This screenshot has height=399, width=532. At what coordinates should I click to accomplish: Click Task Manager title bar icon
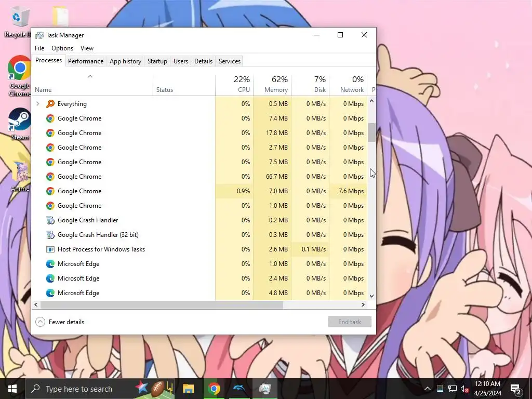click(39, 35)
